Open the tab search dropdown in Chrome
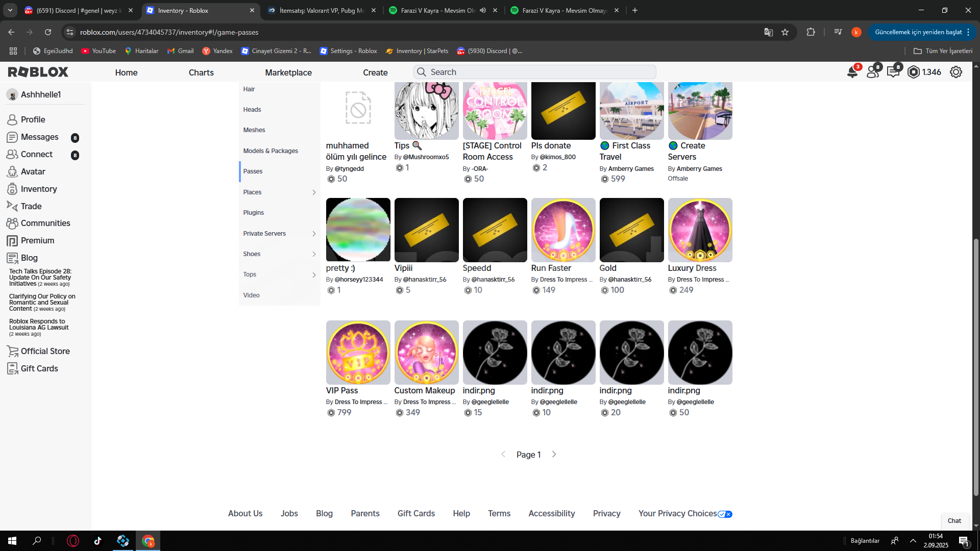 click(10, 10)
